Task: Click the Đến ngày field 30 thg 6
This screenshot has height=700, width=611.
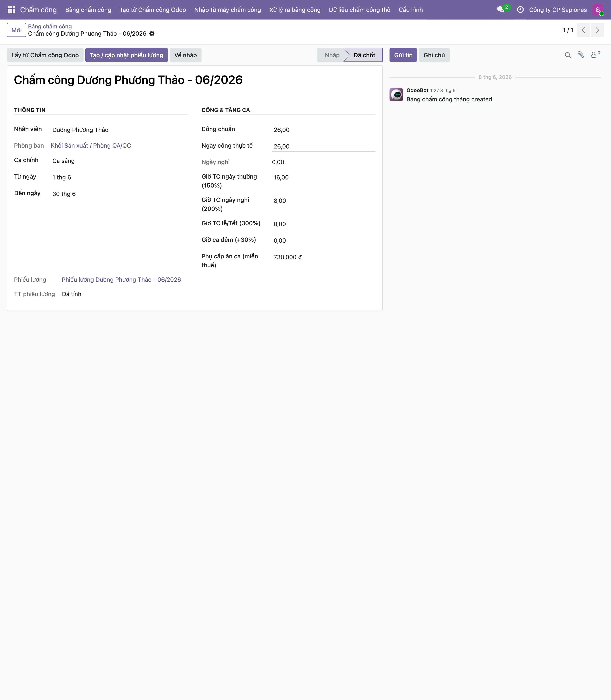Action: point(119,194)
